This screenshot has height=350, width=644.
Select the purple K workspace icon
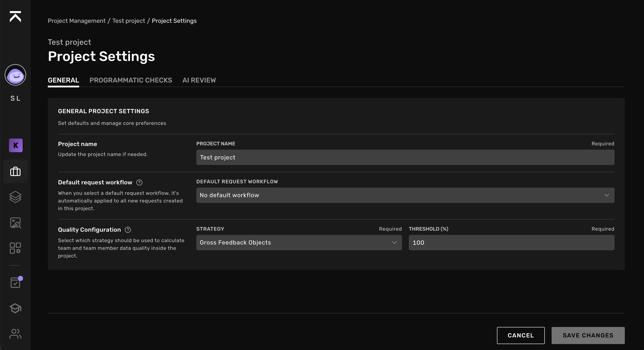coord(16,145)
